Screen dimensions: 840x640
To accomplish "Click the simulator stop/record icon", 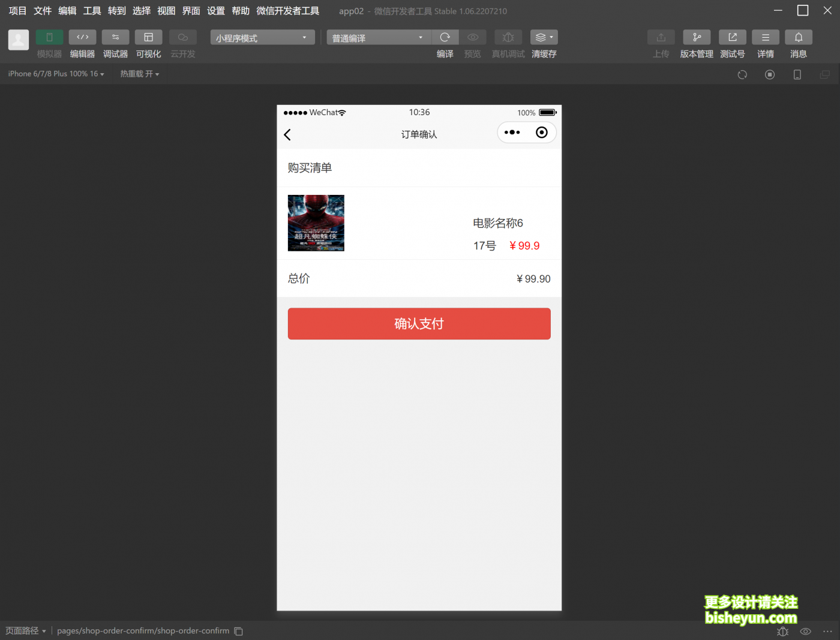I will tap(770, 74).
